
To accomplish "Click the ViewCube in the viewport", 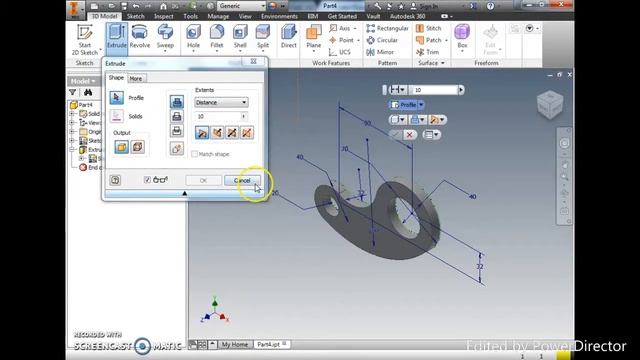I will click(x=550, y=104).
